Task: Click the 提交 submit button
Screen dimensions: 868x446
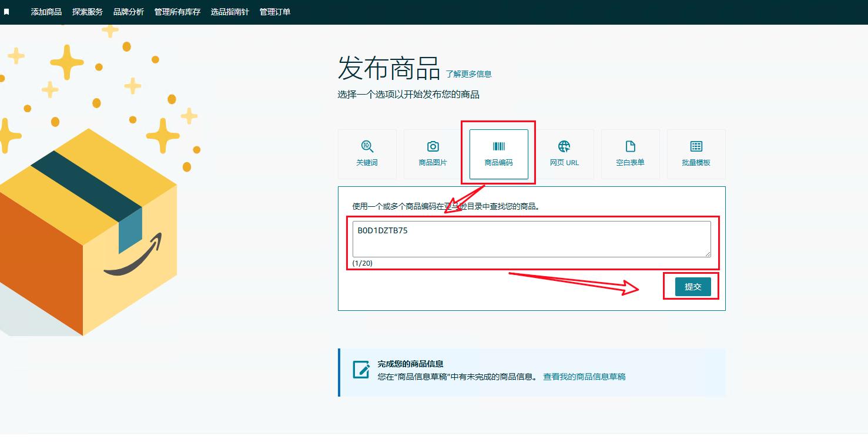Action: point(693,287)
